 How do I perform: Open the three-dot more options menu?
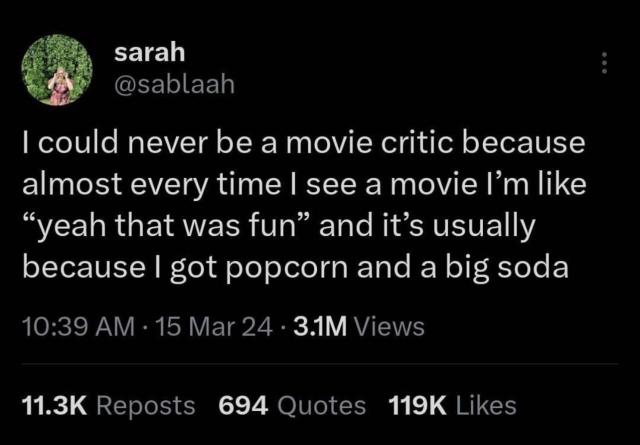[604, 63]
